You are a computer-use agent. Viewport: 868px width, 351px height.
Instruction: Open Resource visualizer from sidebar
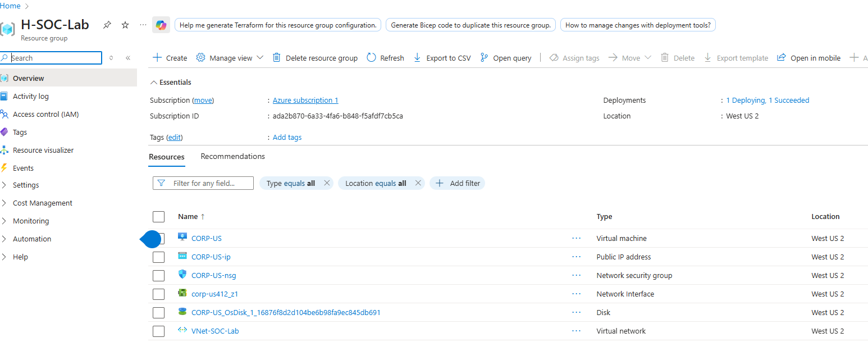(43, 150)
